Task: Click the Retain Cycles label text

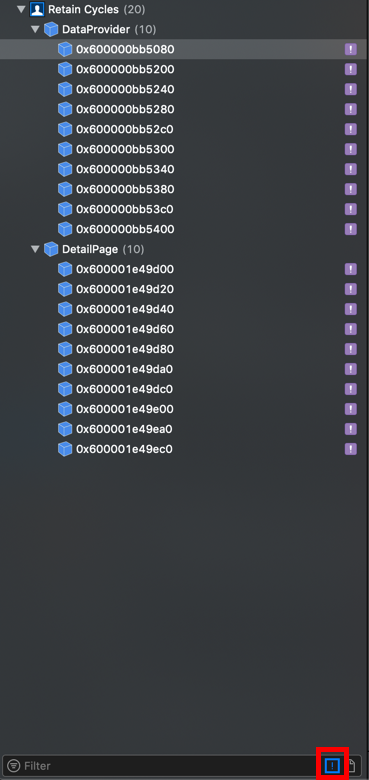Action: click(x=84, y=9)
